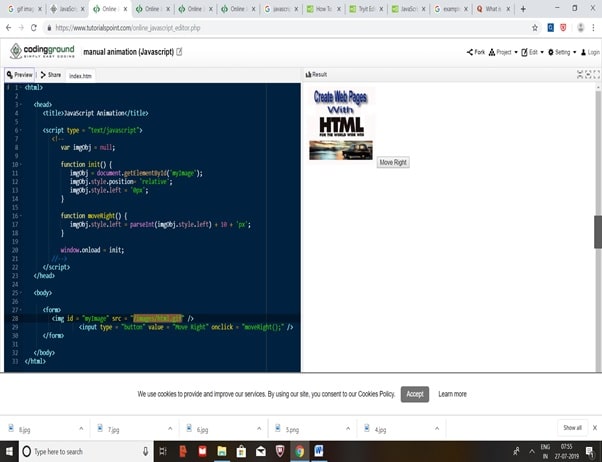Click the blue extension icon in Chrome toolbar
602x462 pixels.
click(x=551, y=28)
